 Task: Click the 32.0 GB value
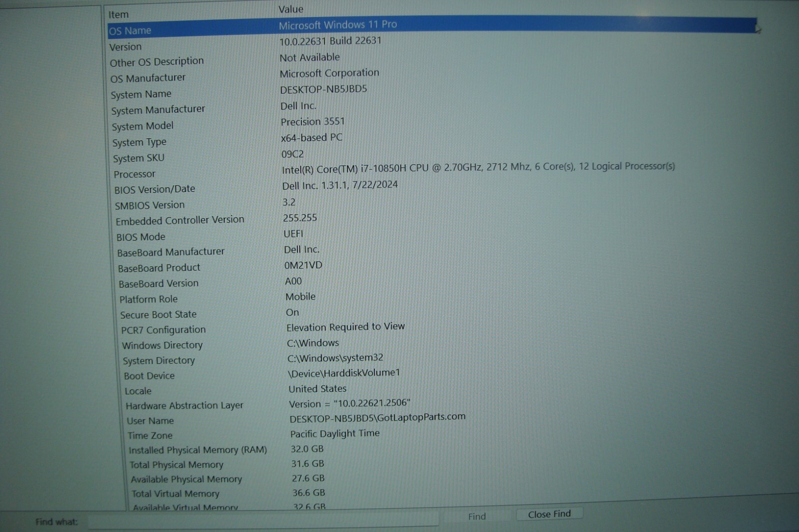point(307,449)
